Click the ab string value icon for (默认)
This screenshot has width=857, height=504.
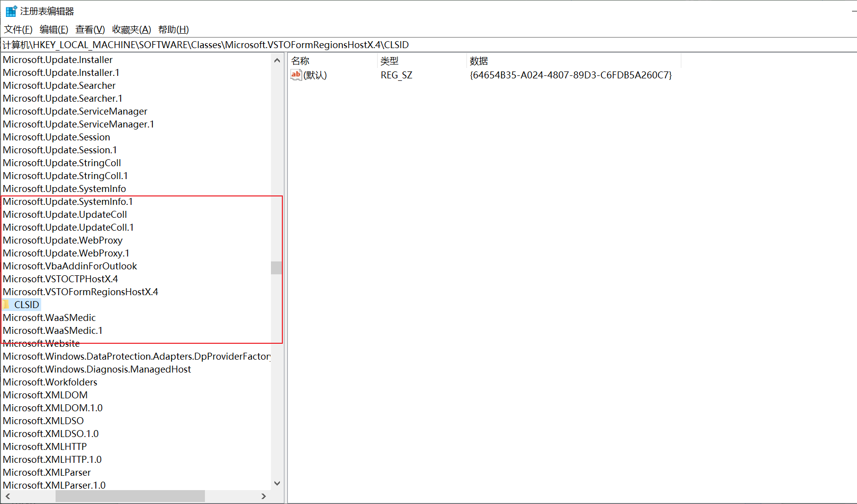coord(296,75)
